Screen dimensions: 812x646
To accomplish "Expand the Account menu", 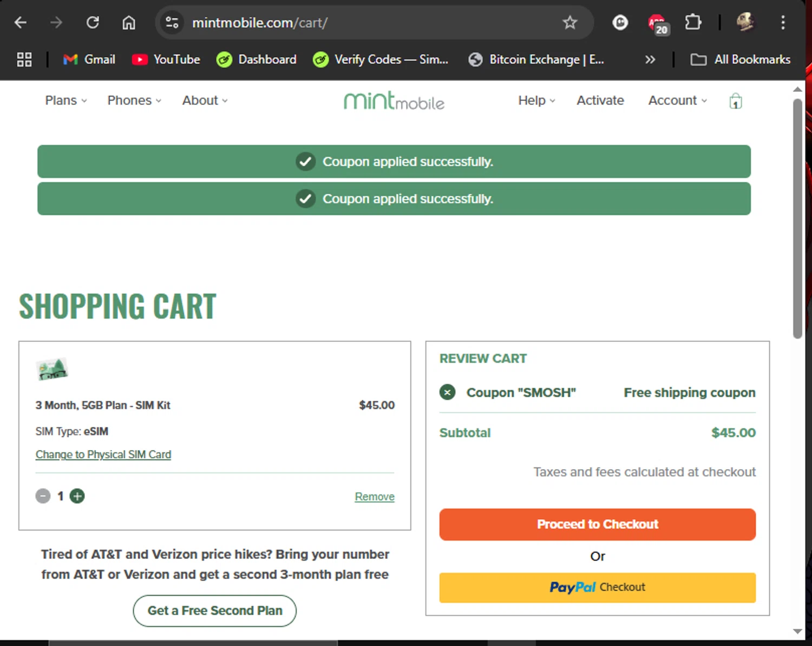I will tap(678, 101).
